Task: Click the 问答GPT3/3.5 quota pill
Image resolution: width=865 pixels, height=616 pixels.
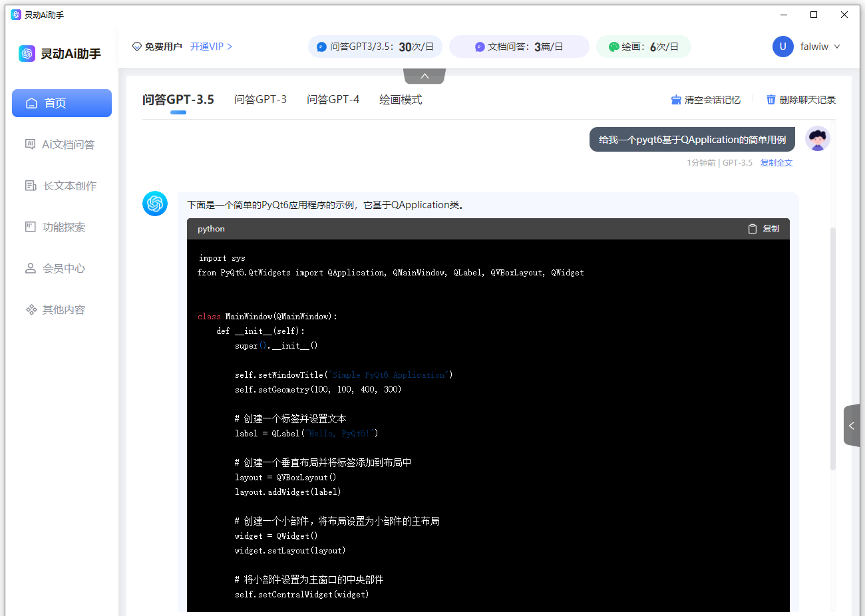Action: click(x=375, y=47)
